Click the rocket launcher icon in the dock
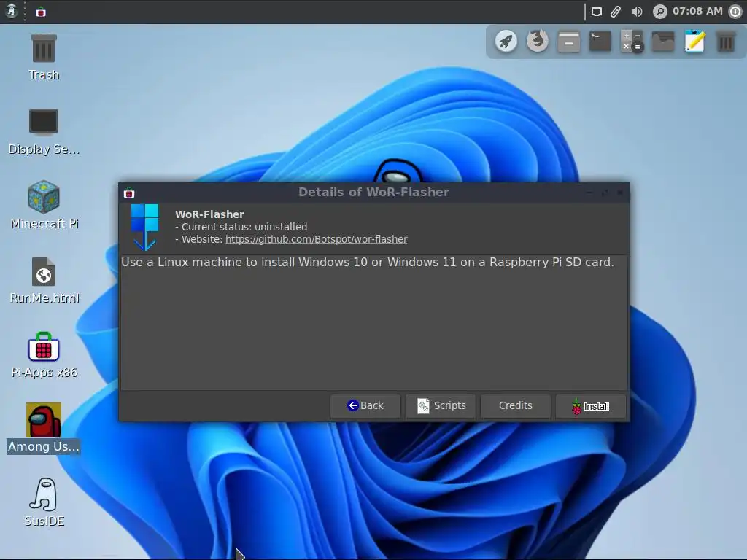Screen dimensions: 747x560 click(506, 42)
